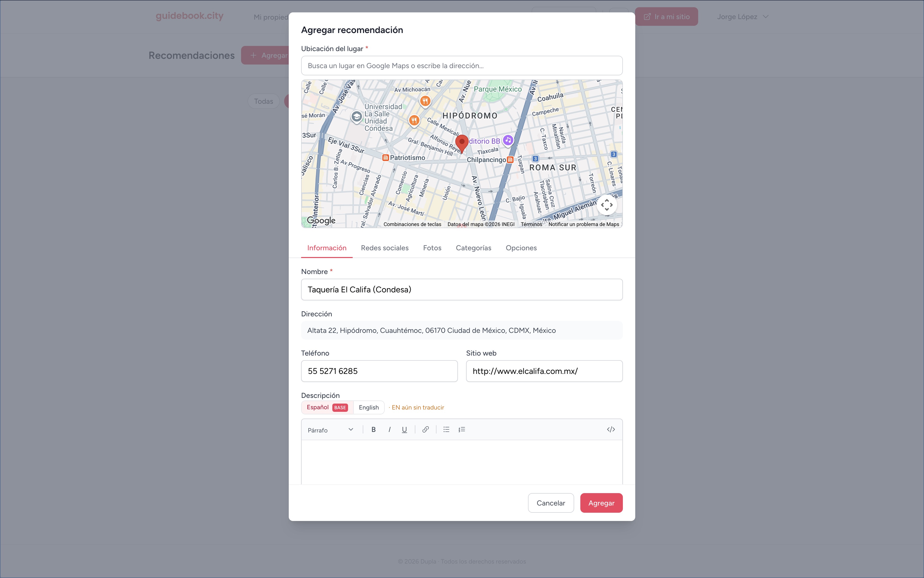Toggle the map fullscreen view button
This screenshot has height=578, width=924.
click(x=607, y=205)
